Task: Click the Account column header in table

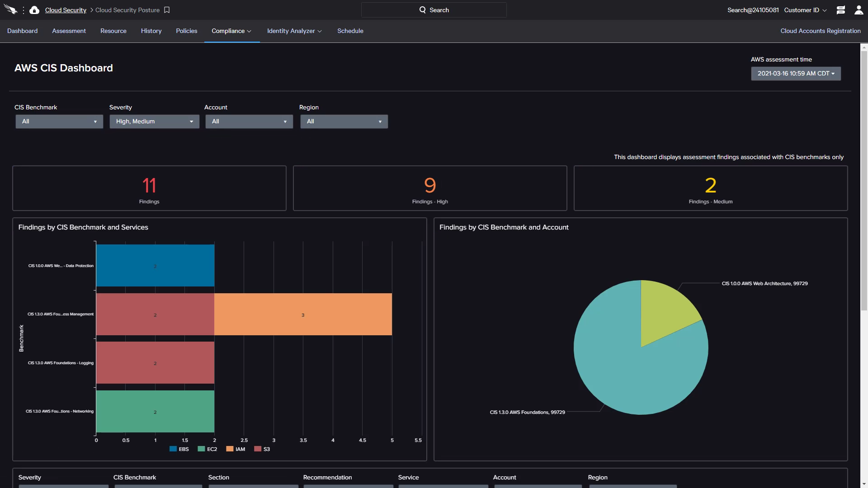Action: click(x=505, y=478)
